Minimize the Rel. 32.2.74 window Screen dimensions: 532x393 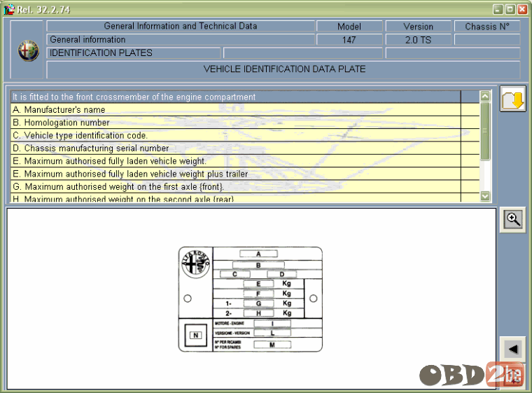pyautogui.click(x=498, y=10)
